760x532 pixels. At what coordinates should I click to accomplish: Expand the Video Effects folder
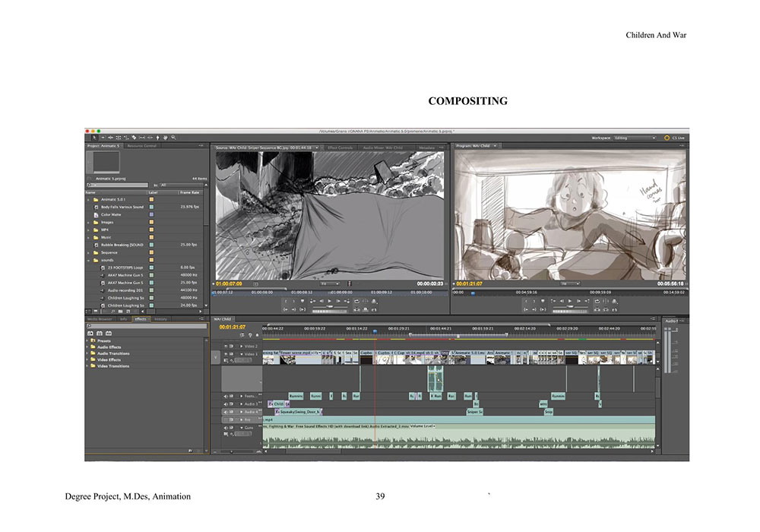(88, 359)
